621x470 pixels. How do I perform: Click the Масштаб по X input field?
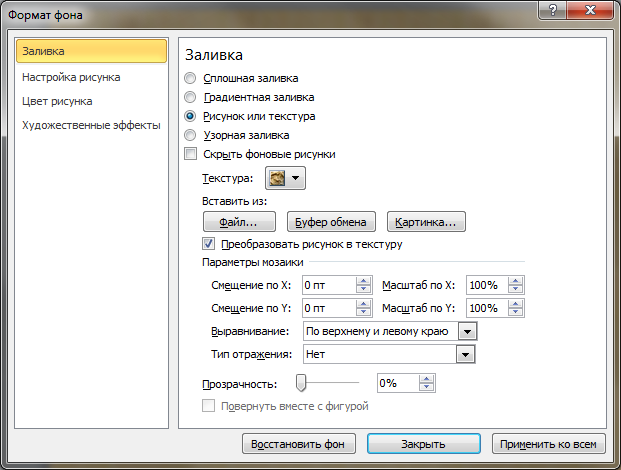pos(487,285)
